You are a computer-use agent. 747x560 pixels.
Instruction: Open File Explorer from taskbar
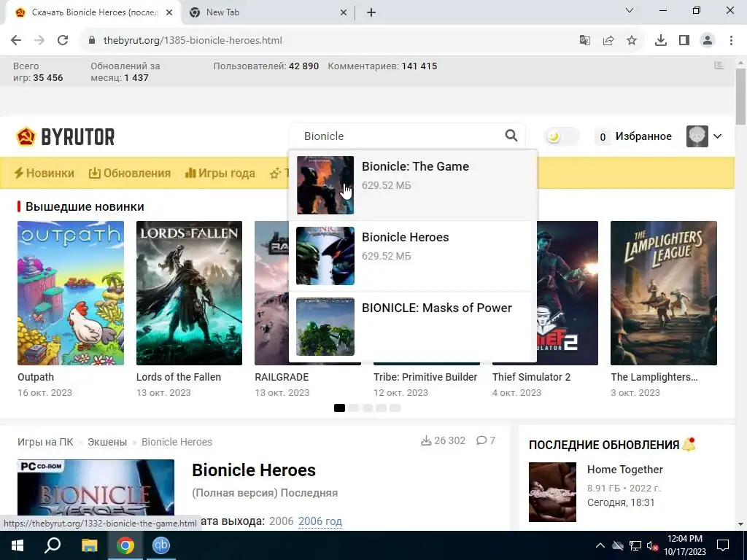point(89,545)
